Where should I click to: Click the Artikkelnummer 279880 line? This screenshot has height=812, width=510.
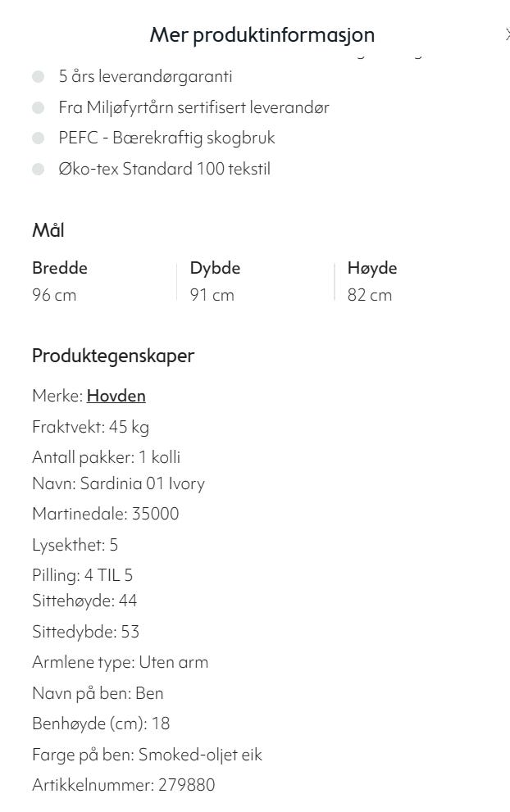point(123,785)
